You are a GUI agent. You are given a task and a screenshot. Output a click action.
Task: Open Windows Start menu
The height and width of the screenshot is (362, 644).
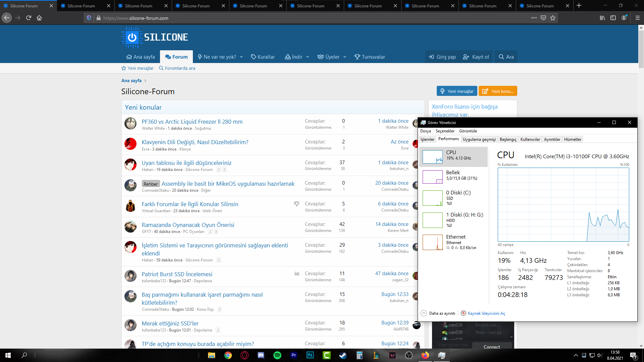pyautogui.click(x=8, y=355)
